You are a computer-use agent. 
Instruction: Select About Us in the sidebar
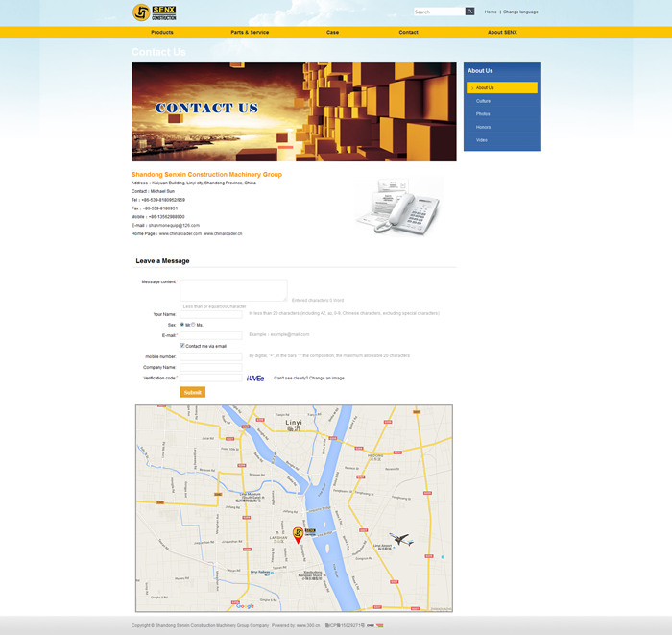502,87
